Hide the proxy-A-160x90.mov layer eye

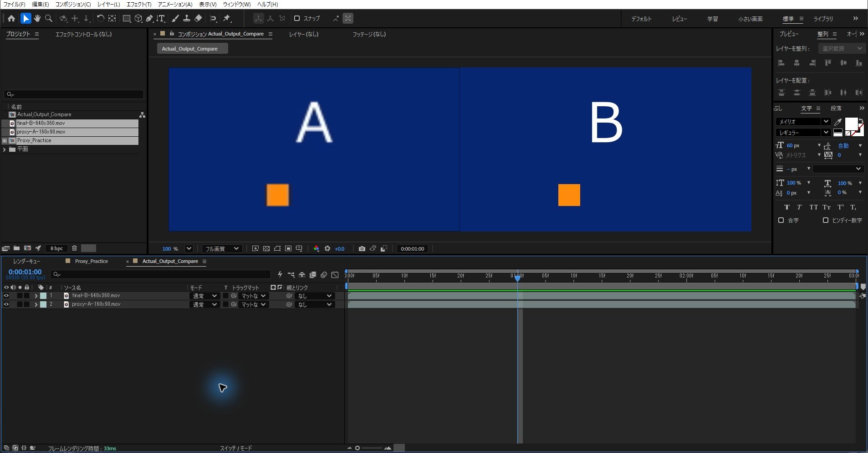tap(6, 304)
